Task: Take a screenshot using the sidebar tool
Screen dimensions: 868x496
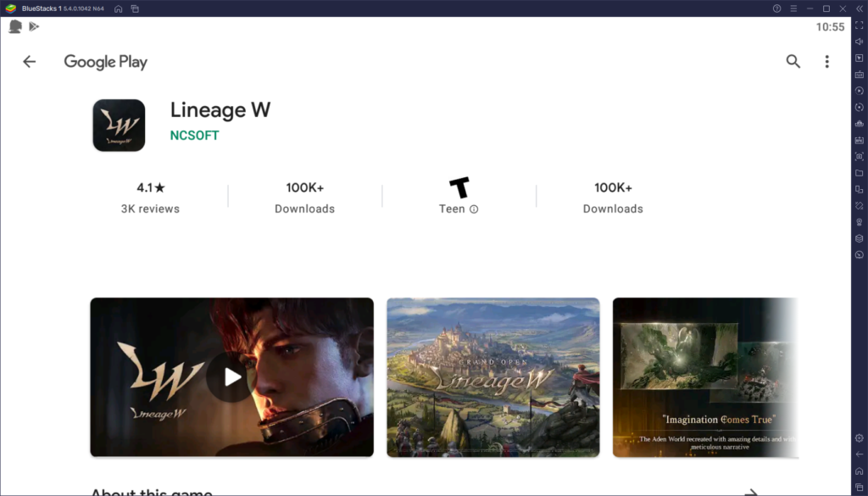Action: point(860,156)
